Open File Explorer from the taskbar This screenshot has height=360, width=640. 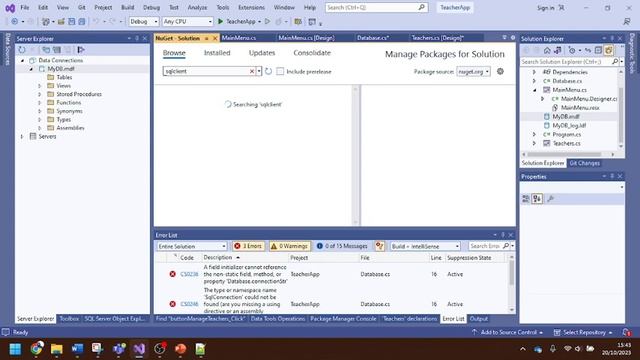(x=57, y=349)
